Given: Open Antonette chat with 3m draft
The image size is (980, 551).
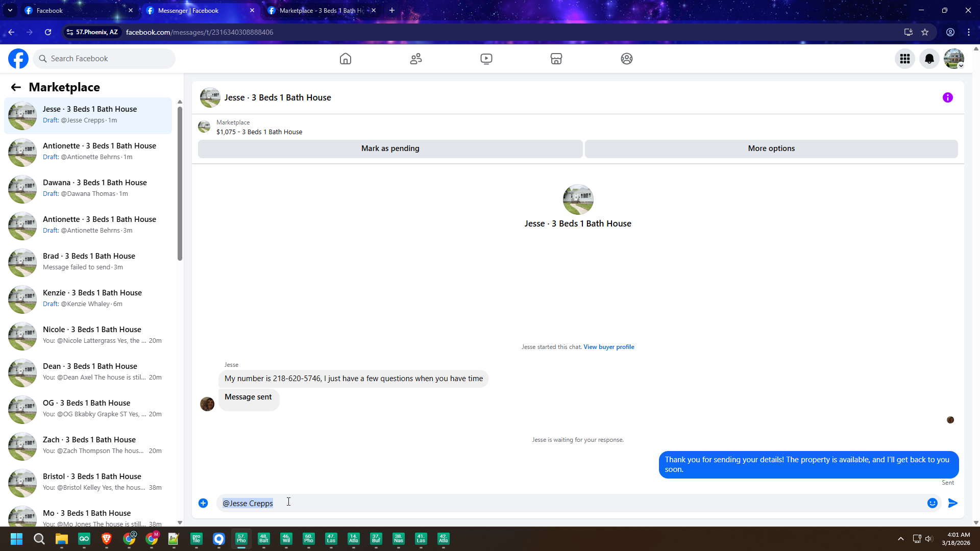Looking at the screenshot, I should coord(88,226).
